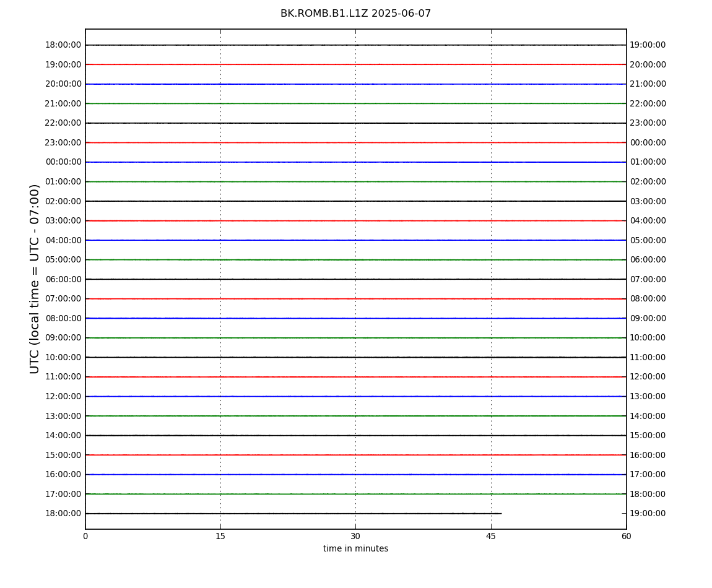Select left-axis label 22:00:00
The image size is (712, 588).
[x=63, y=123]
